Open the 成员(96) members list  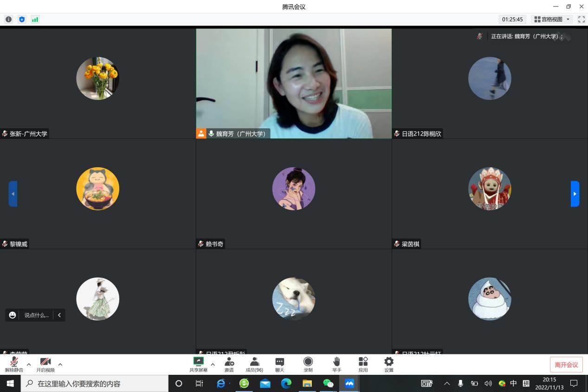(254, 365)
